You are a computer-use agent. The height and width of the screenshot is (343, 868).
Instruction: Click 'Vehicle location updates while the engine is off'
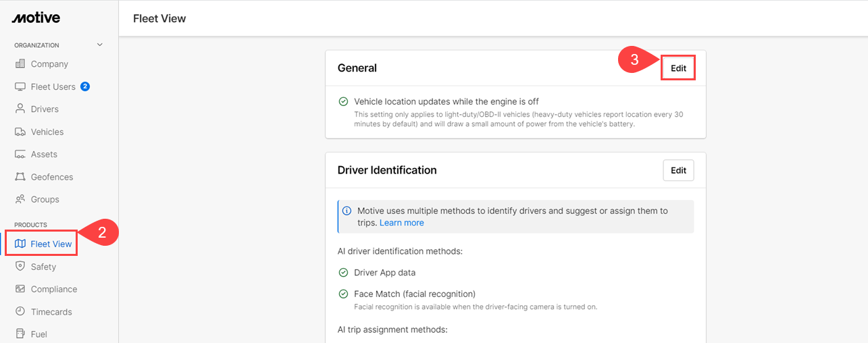446,102
